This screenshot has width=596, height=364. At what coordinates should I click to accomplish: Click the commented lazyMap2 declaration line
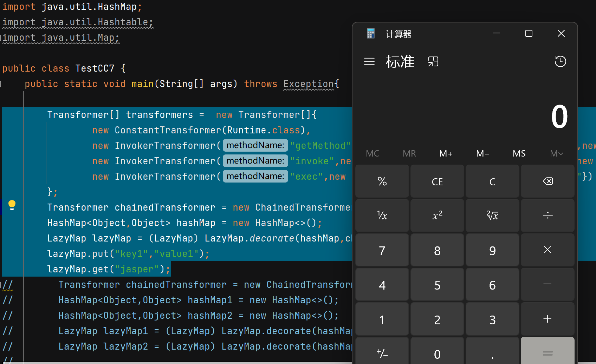point(205,346)
